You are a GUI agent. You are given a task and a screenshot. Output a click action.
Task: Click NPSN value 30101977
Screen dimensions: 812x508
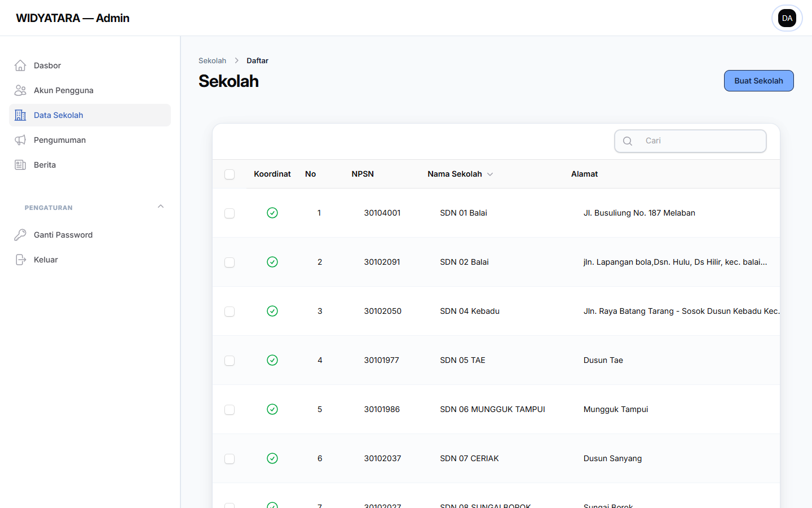pyautogui.click(x=382, y=360)
